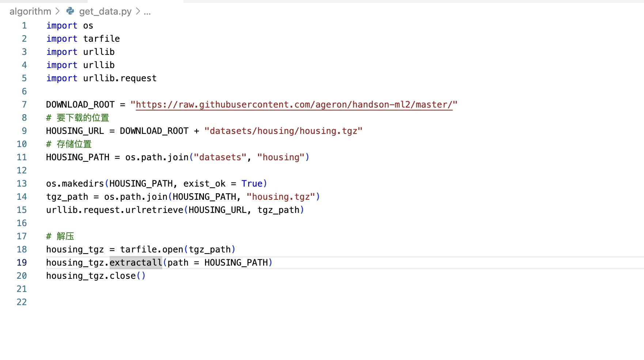Screen dimensions: 644x360
Task: Click 'urllib.request.urlretrieve' on line 15
Action: (x=115, y=210)
